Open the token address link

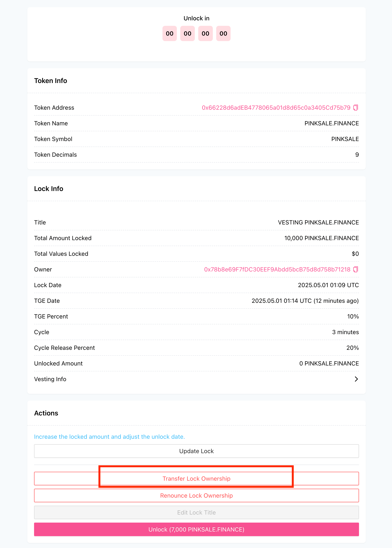coord(276,108)
